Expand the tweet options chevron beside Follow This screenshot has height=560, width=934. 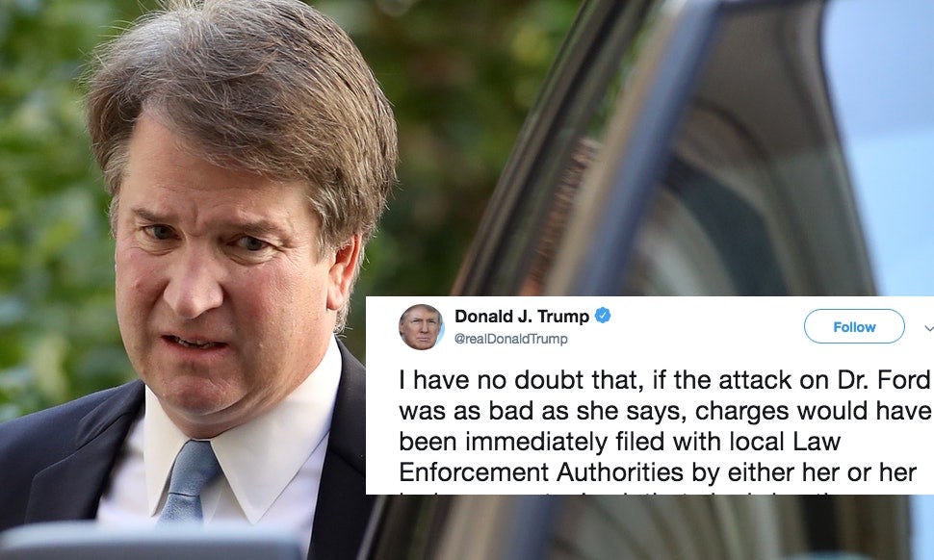(x=928, y=327)
